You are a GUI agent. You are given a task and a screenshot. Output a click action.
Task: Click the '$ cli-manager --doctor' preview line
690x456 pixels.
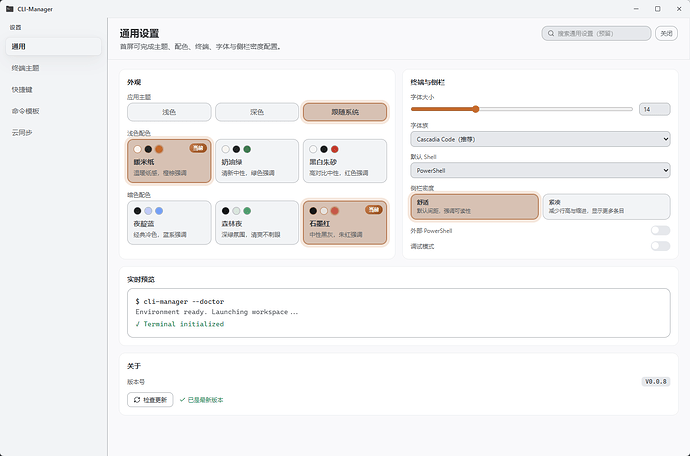[x=180, y=302]
